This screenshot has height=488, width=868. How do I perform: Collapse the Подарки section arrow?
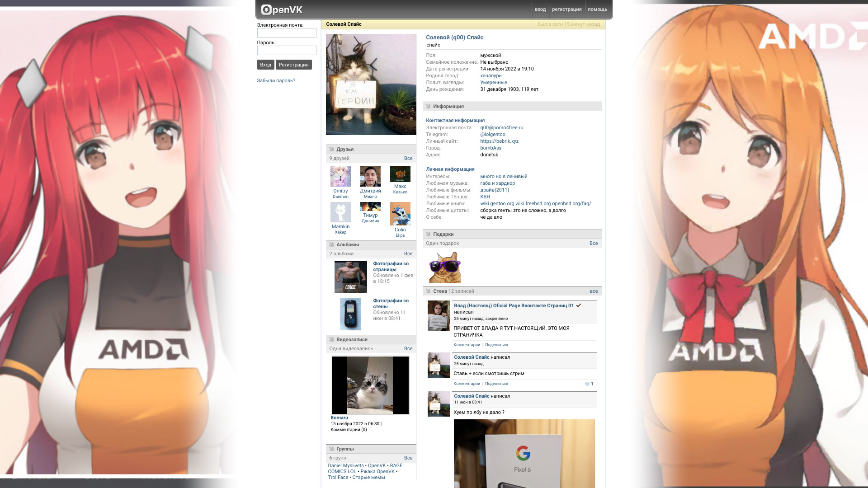coord(428,234)
